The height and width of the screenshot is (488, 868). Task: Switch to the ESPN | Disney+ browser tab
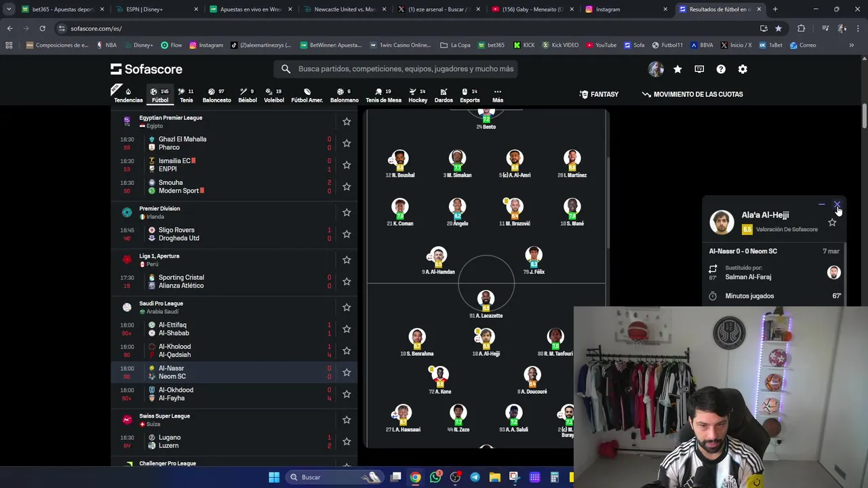[x=157, y=9]
